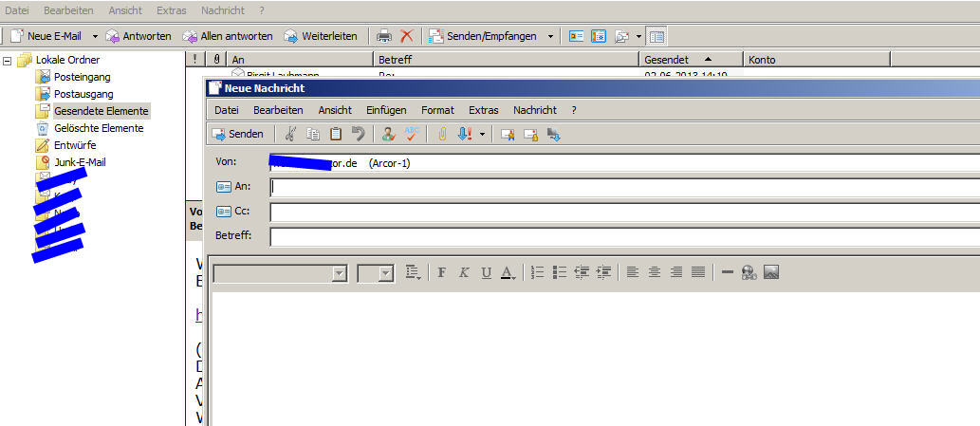Align text left
This screenshot has height=426, width=980.
[x=633, y=272]
